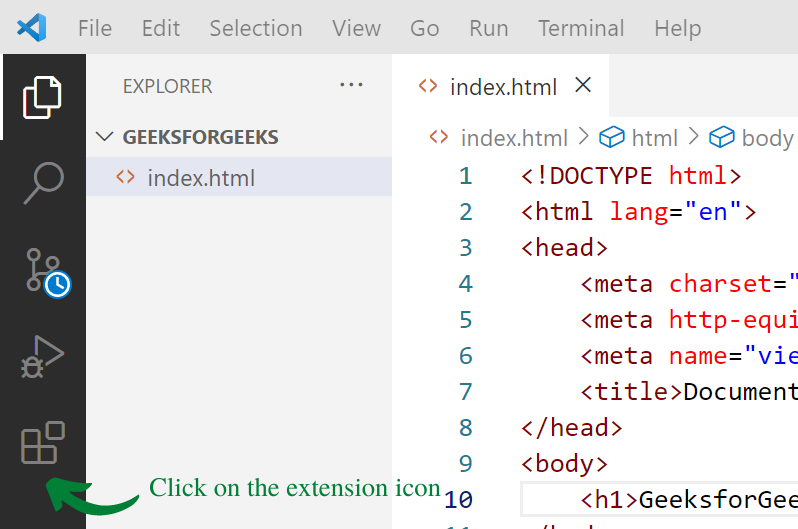
Task: Open the Extensions view icon
Action: pyautogui.click(x=43, y=443)
